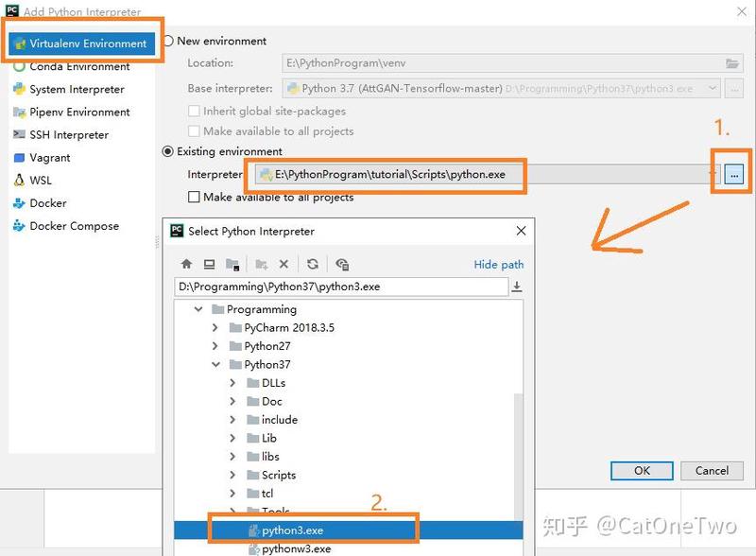The image size is (756, 556).
Task: Select the Python27 folder row
Action: click(344, 346)
